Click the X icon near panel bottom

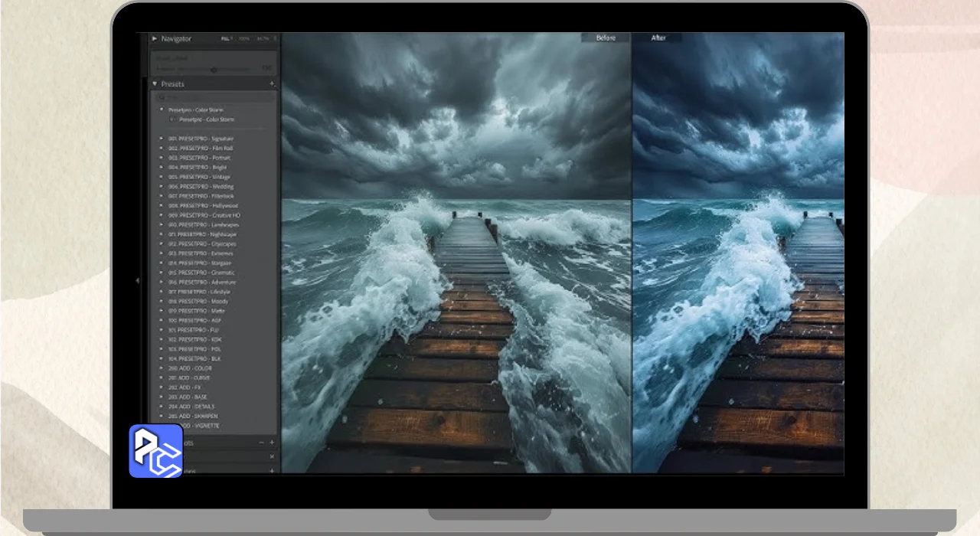[272, 456]
